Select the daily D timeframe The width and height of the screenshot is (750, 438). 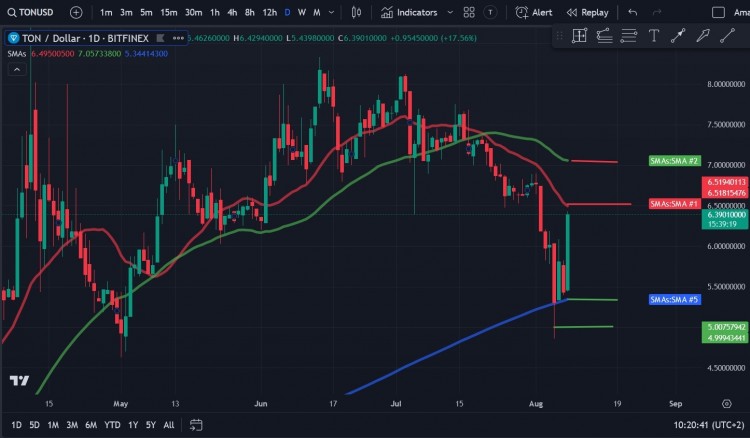pos(287,12)
